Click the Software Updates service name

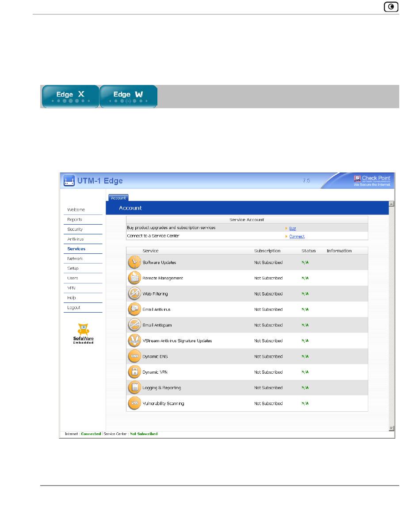pyautogui.click(x=159, y=262)
